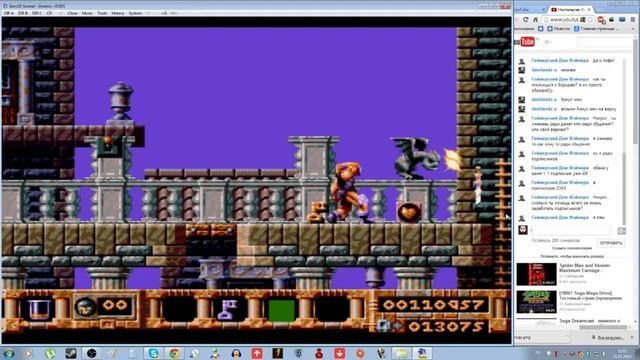Click the YouTube search box
This screenshot has width=640, height=360.
pyautogui.click(x=606, y=42)
